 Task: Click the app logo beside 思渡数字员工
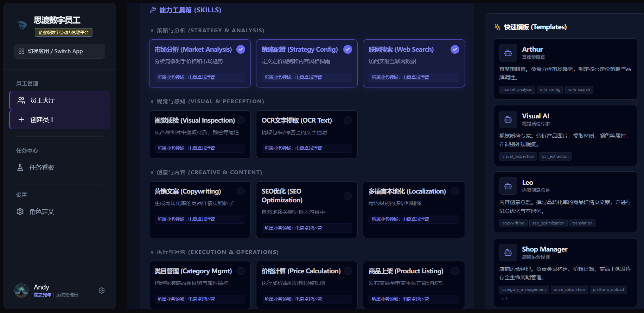[22, 25]
